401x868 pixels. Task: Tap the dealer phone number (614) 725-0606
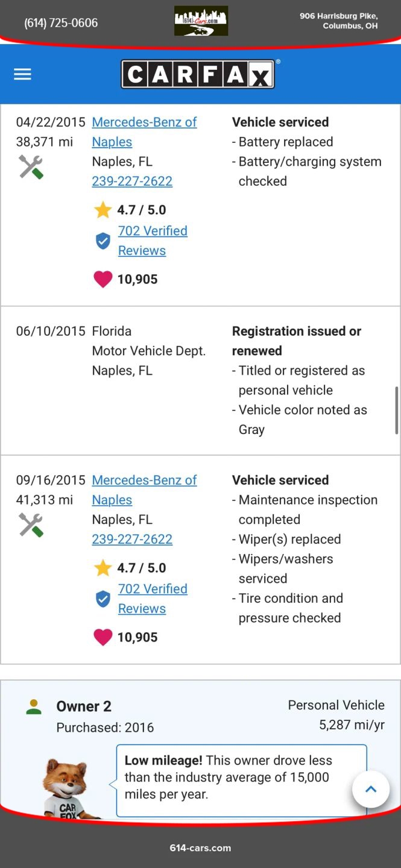coord(61,23)
